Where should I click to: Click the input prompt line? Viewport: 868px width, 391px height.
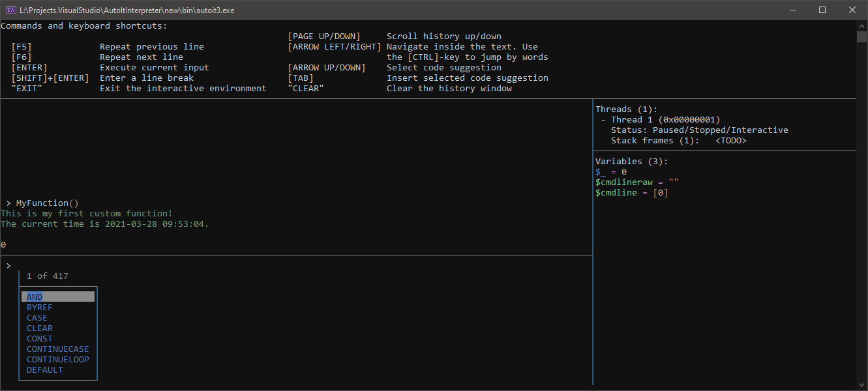click(261, 266)
